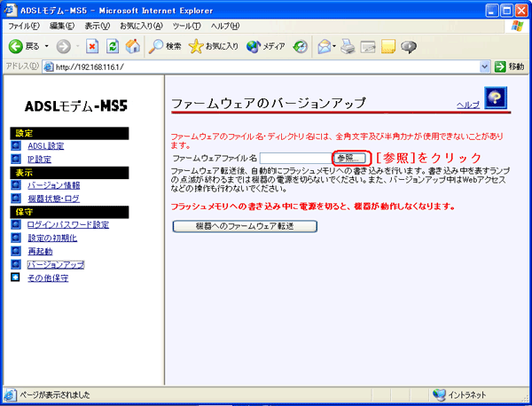The height and width of the screenshot is (406, 532).
Task: Click the status bar page icon
Action: [10, 394]
